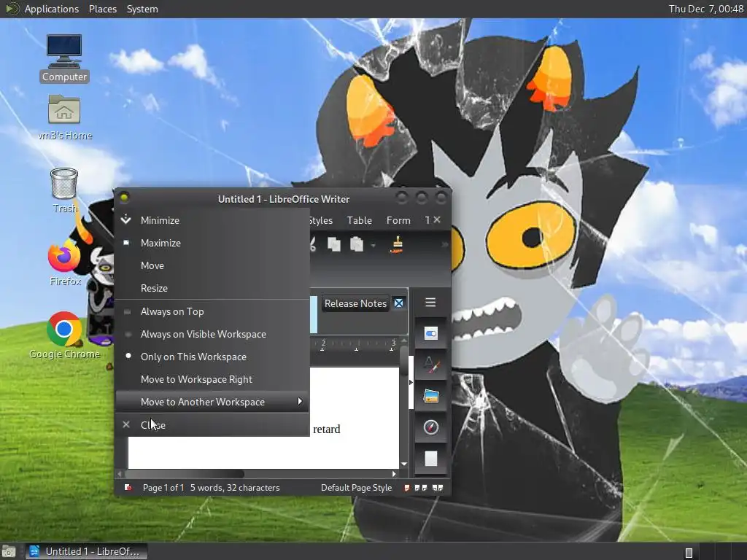This screenshot has height=560, width=747.
Task: Close the document with menu bar X
Action: click(x=437, y=219)
